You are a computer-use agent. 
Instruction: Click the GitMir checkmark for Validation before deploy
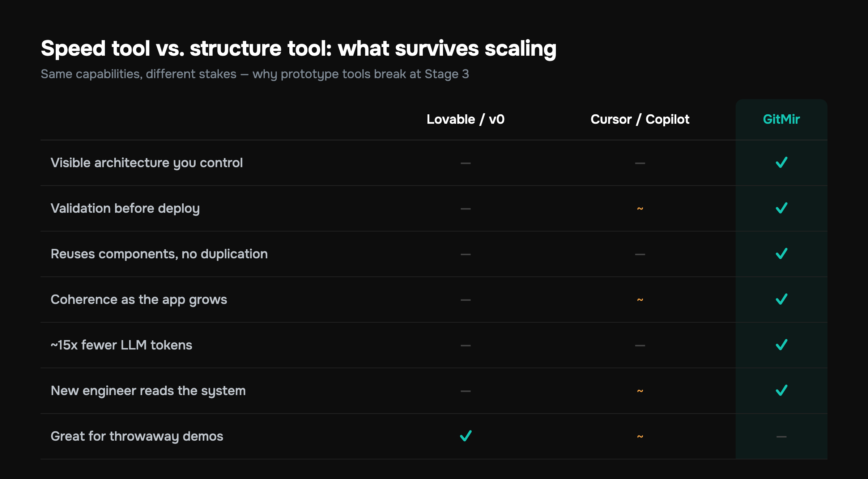tap(781, 208)
